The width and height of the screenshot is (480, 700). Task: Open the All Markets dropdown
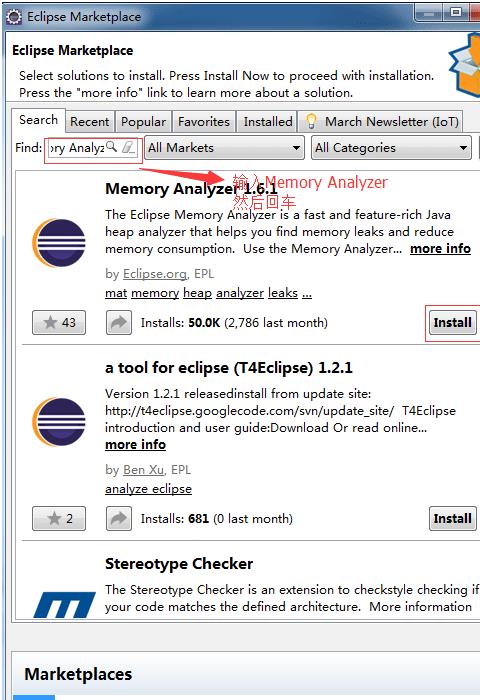tap(224, 148)
